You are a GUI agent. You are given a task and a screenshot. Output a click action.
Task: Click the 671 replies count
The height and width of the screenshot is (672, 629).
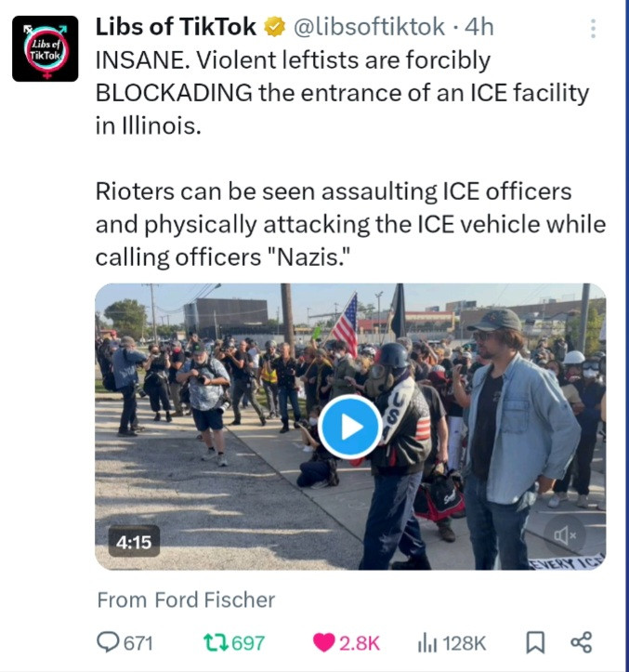(x=138, y=642)
